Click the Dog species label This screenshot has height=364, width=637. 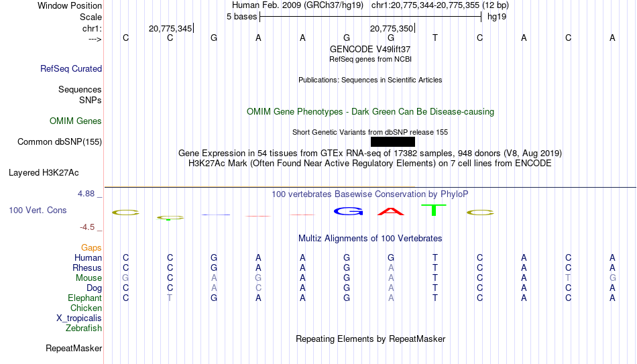click(95, 288)
